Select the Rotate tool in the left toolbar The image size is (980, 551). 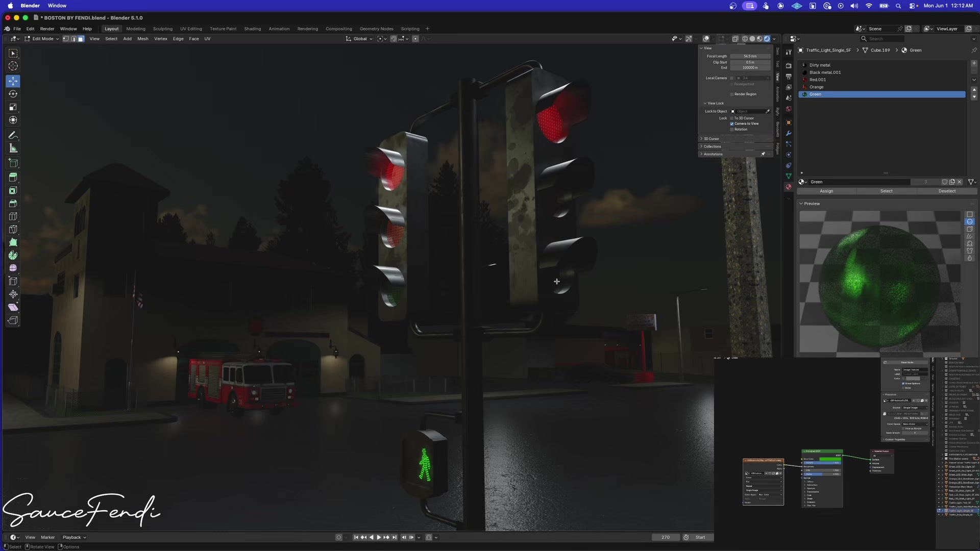coord(13,94)
